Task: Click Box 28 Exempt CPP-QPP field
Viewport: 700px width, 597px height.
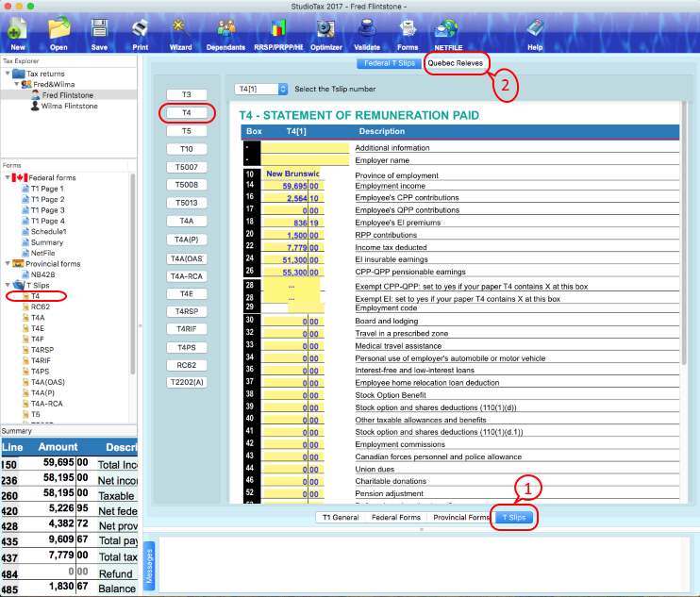Action: (x=292, y=286)
